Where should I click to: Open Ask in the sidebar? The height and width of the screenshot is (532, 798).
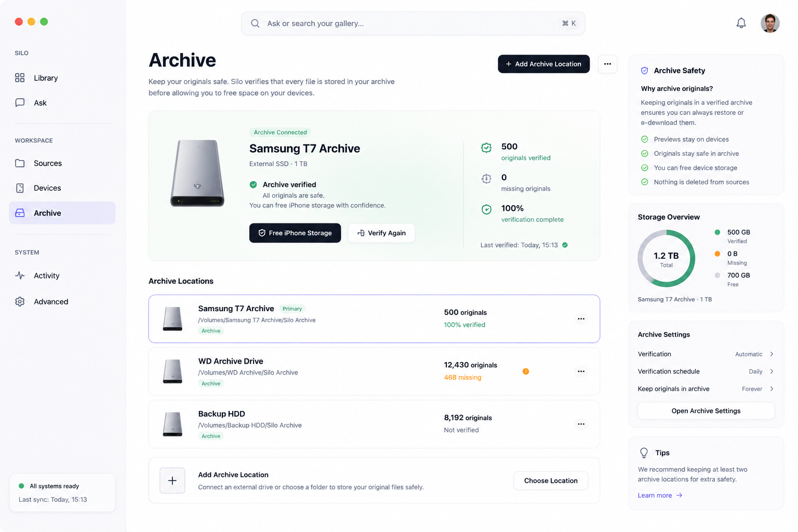pyautogui.click(x=62, y=103)
